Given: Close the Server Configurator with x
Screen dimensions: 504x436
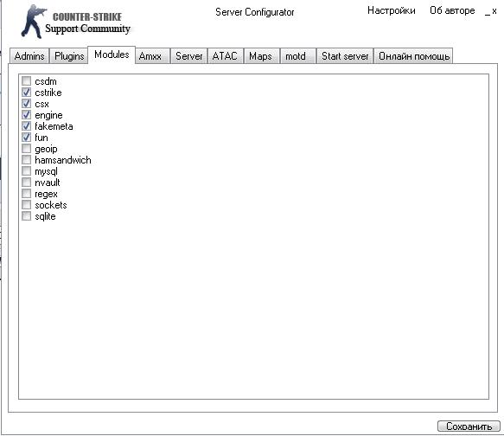Looking at the screenshot, I should click(494, 11).
